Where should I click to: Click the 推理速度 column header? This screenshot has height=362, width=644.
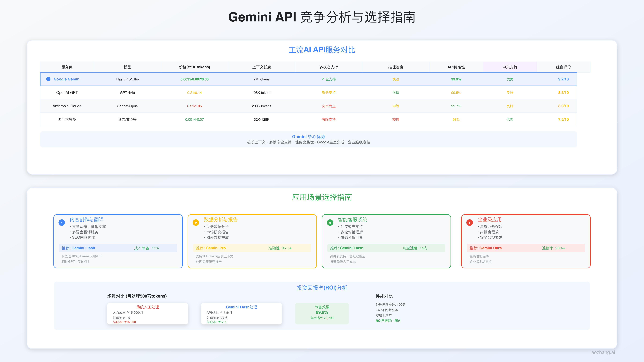click(x=396, y=67)
